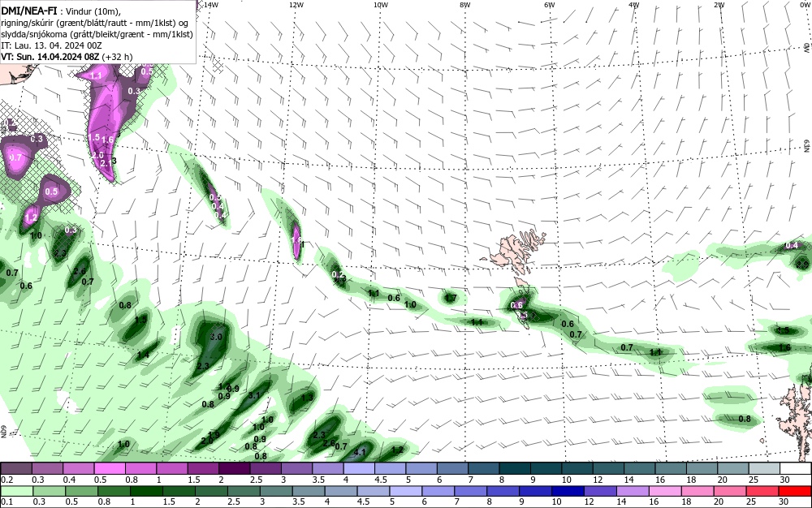
Task: Click the 0.8 value in the lower-right rain patch
Action: tap(745, 419)
